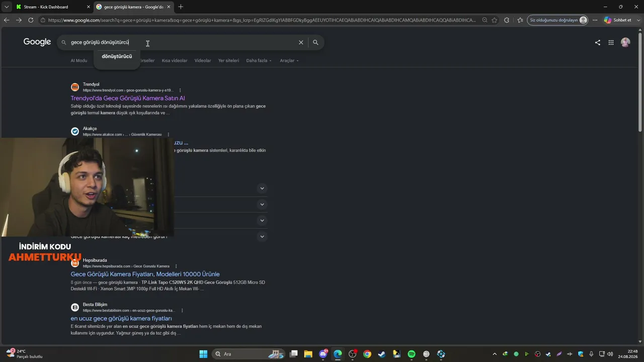Screen dimensions: 644x362
Task: Open the 24°C weather widget
Action: [24, 354]
